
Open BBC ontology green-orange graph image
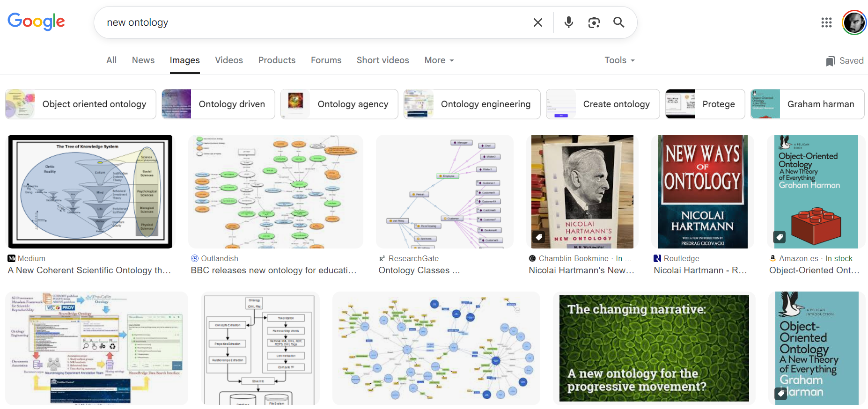[x=276, y=191]
